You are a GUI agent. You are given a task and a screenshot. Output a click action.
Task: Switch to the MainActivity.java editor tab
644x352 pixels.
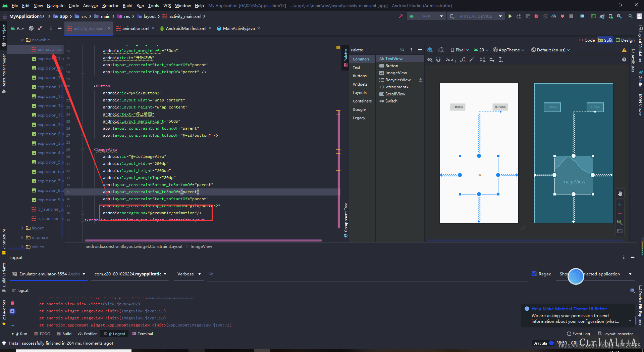point(238,28)
